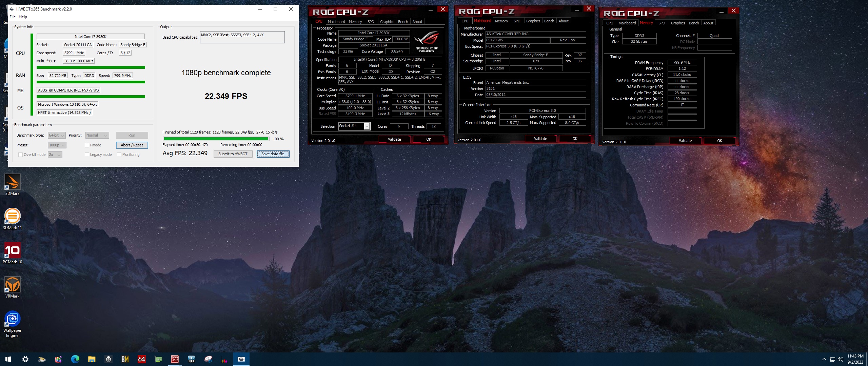Click the ROG Republic of Gamers logo

427,42
